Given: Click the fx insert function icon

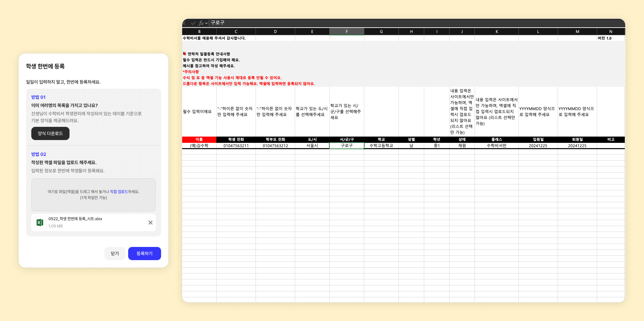Looking at the screenshot, I should click(201, 23).
